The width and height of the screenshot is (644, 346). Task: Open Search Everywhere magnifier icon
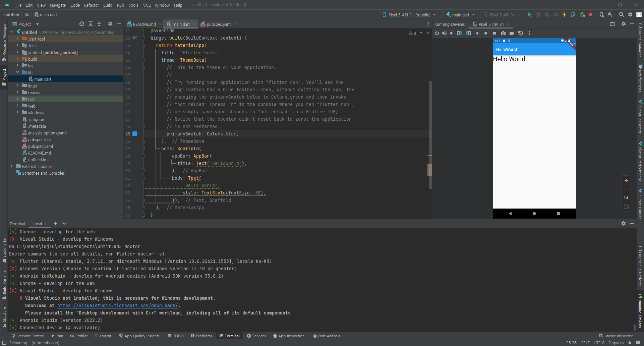(622, 15)
